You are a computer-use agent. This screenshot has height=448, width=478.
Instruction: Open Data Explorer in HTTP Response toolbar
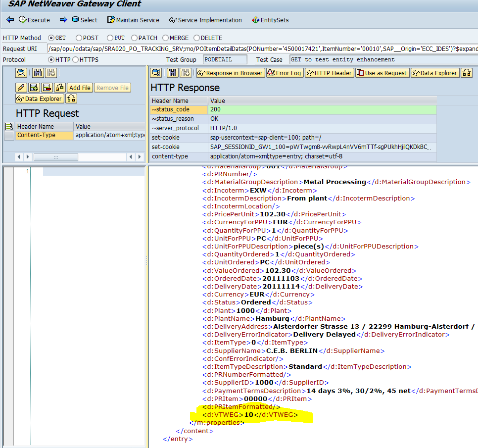(x=435, y=73)
